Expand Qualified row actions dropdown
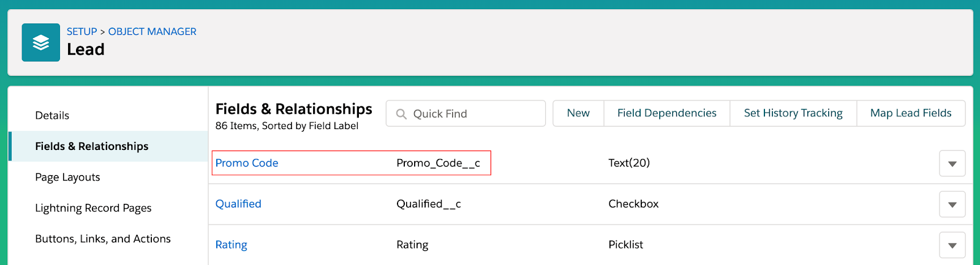 point(952,204)
